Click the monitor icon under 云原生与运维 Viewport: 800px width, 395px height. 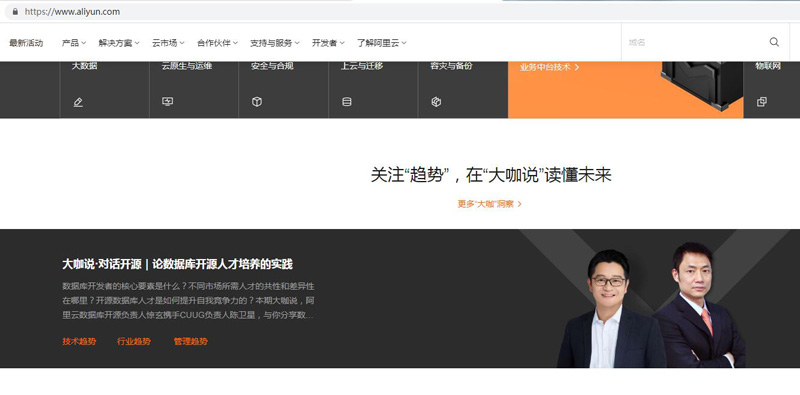[167, 102]
